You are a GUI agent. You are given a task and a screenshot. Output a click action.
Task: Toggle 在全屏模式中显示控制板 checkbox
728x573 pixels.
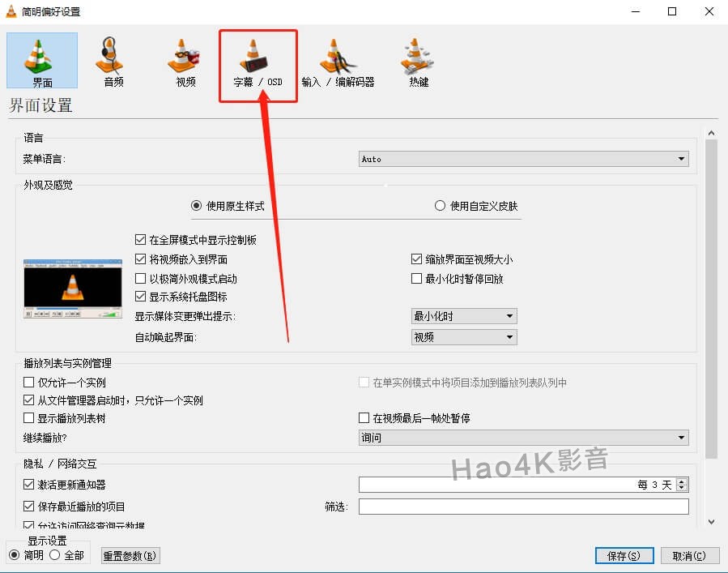(140, 240)
